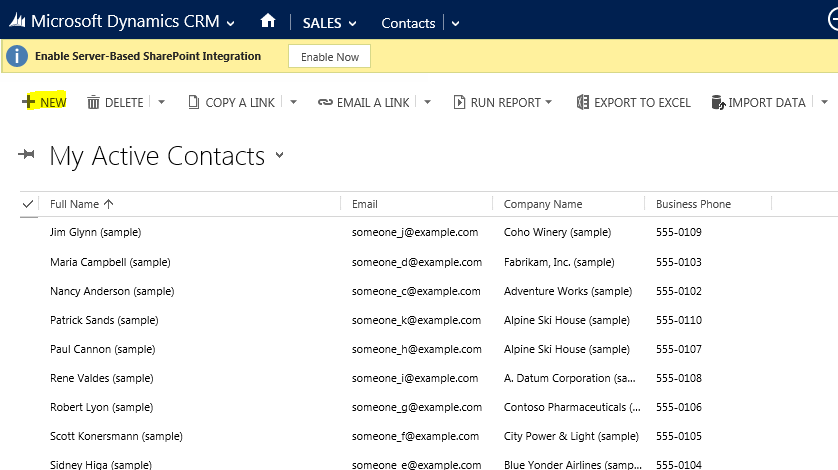Open the Scott Konersmann (sample) contact
Viewport: 838px width, 470px height.
coord(117,436)
